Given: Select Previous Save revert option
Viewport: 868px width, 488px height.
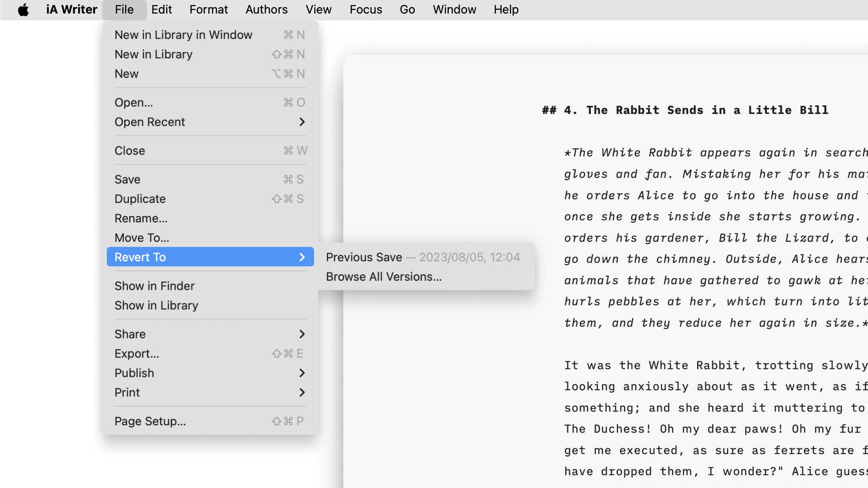Looking at the screenshot, I should click(x=423, y=257).
